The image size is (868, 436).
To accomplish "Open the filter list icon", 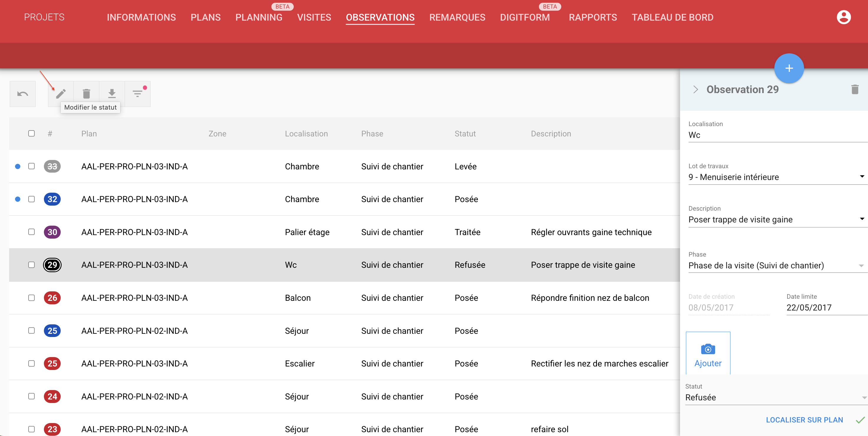I will click(138, 94).
